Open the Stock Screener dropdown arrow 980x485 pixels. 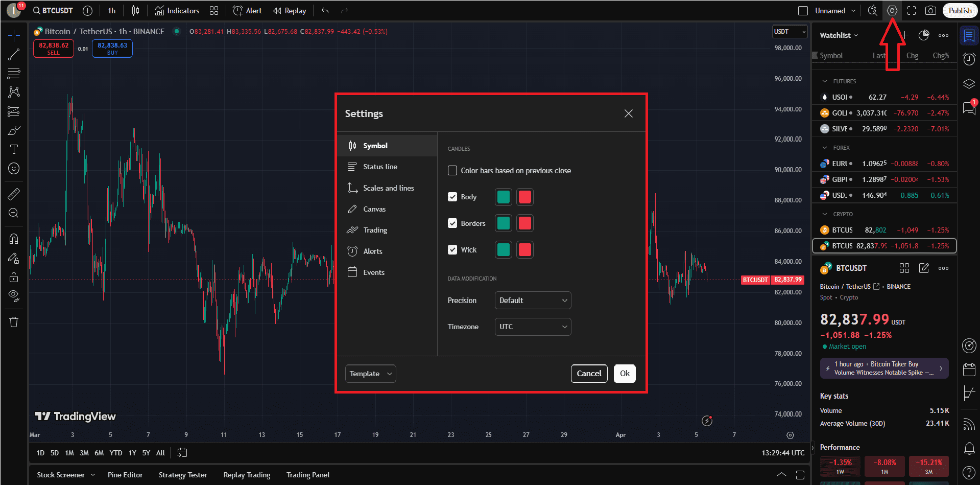93,475
